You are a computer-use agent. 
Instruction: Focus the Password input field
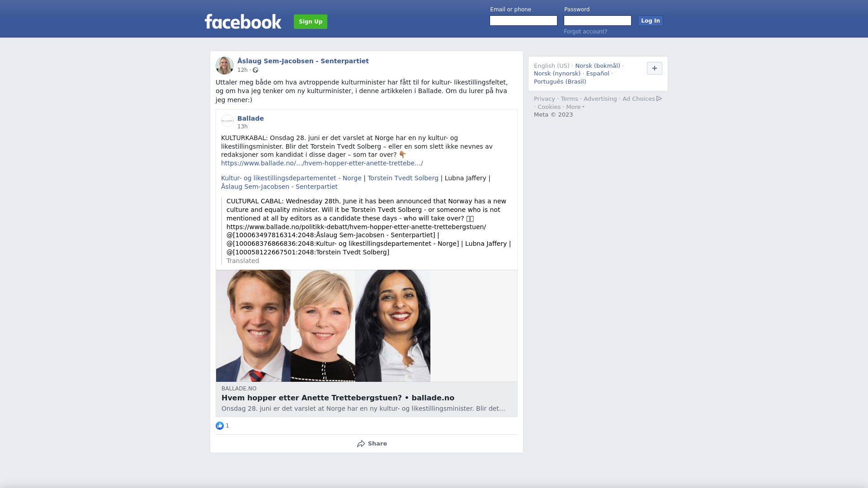click(x=598, y=21)
